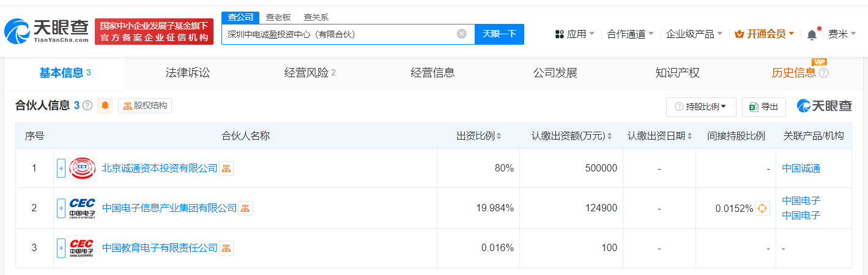Image resolution: width=868 pixels, height=275 pixels.
Task: Click the notification bell in the top bar
Action: click(x=812, y=34)
